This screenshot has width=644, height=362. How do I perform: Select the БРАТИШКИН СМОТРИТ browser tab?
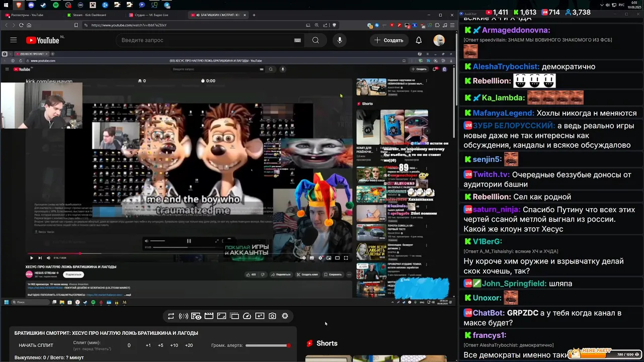coord(217,15)
